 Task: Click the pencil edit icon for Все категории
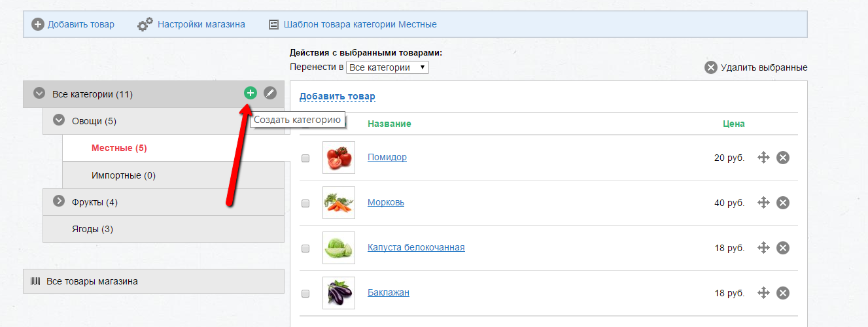[x=270, y=94]
